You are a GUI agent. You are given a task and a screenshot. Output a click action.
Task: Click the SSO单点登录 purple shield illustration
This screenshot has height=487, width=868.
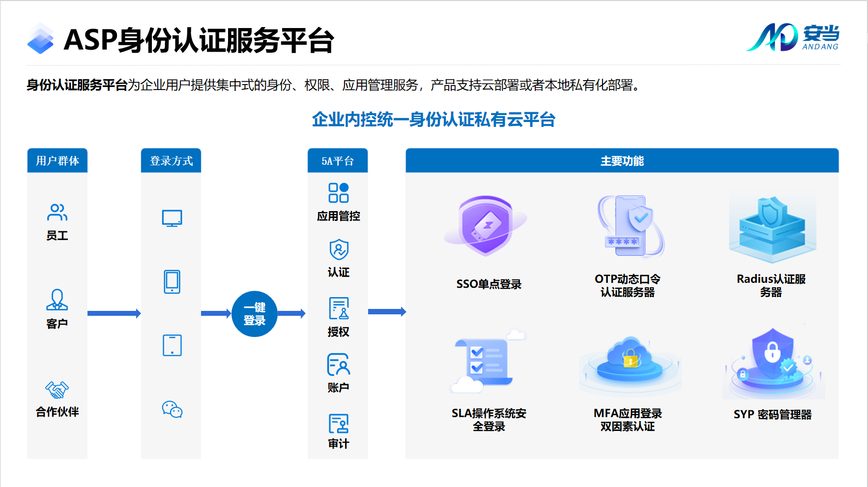pos(486,226)
